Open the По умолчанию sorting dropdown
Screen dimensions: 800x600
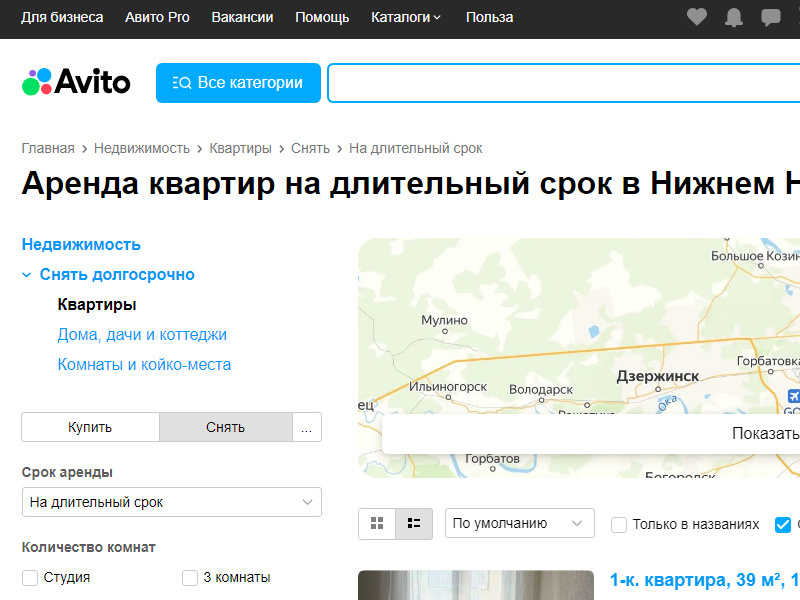pyautogui.click(x=519, y=523)
